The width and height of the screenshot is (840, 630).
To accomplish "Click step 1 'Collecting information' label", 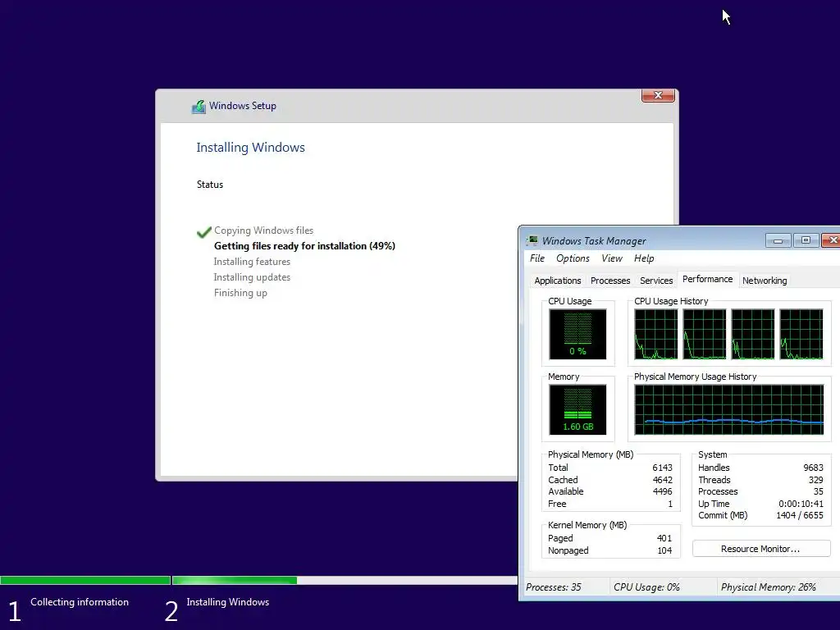I will coord(80,602).
